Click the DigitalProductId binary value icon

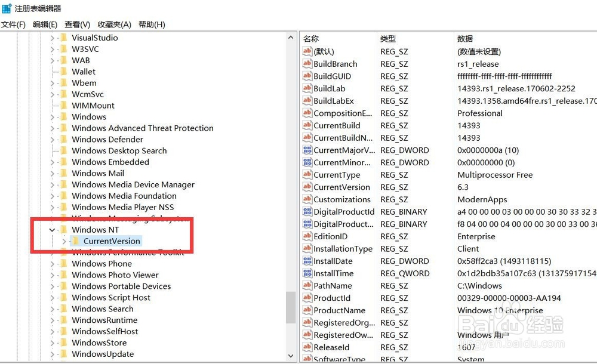pyautogui.click(x=307, y=212)
